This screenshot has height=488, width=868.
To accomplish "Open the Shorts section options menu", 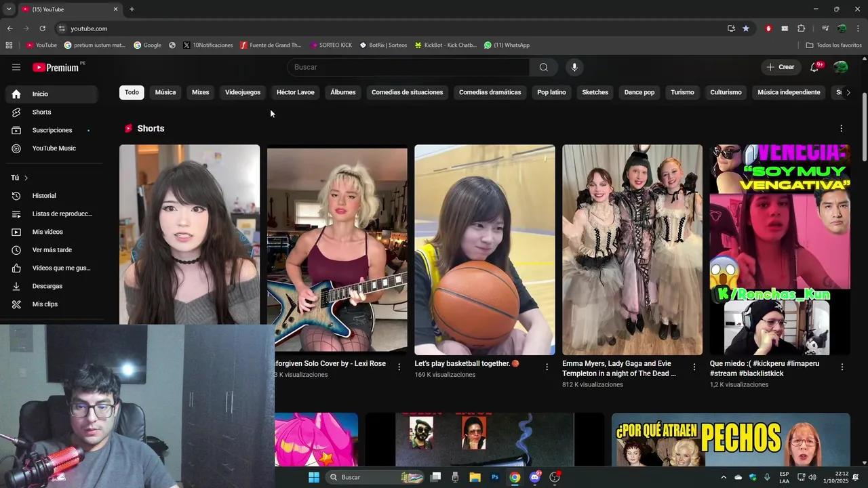I will (x=842, y=129).
